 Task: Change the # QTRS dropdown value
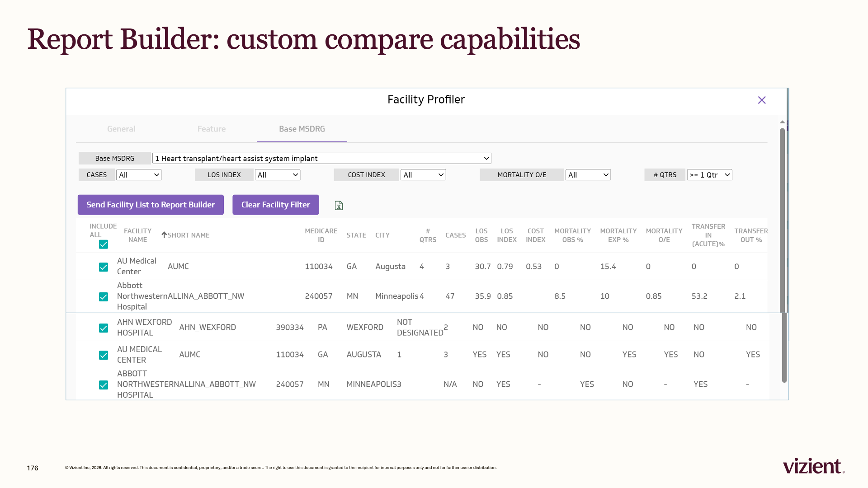pyautogui.click(x=710, y=175)
